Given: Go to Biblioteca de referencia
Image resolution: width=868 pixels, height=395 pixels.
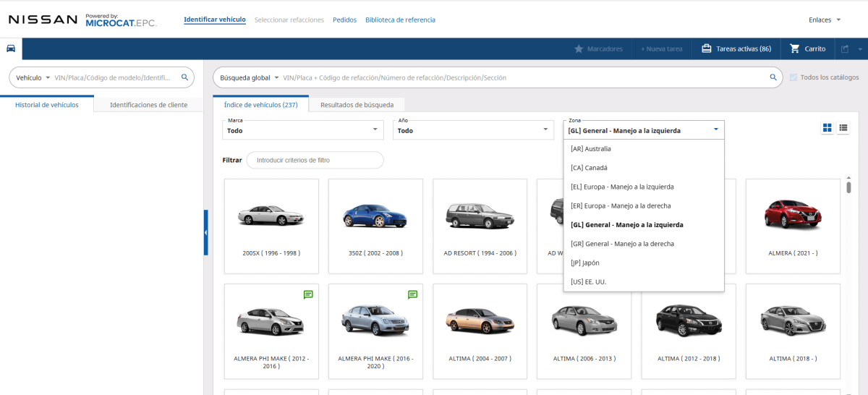Looking at the screenshot, I should point(400,20).
